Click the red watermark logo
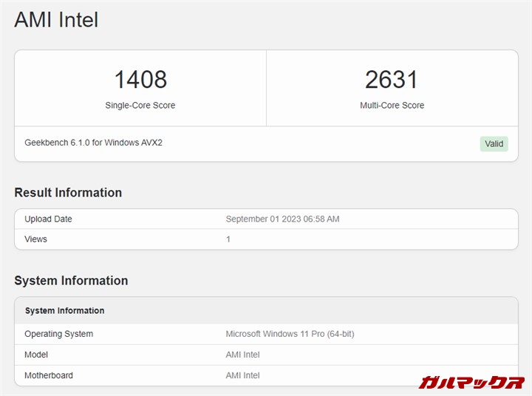Screen dimensions: 532x396 471,382
